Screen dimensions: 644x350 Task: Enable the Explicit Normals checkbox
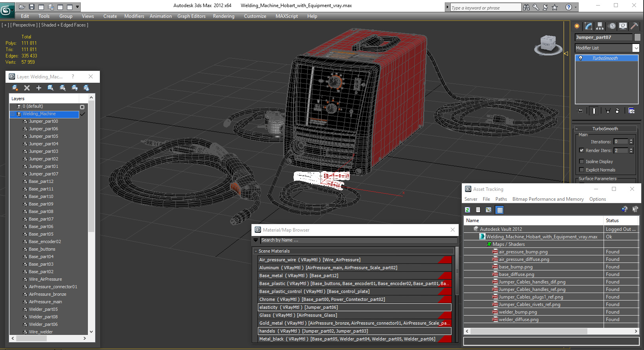(581, 170)
